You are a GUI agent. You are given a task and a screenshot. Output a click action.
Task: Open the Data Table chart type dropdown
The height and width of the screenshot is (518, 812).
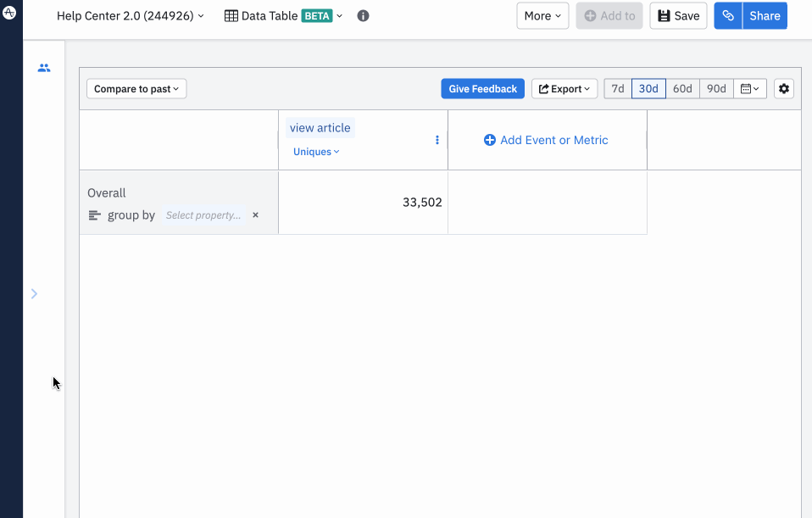point(283,16)
